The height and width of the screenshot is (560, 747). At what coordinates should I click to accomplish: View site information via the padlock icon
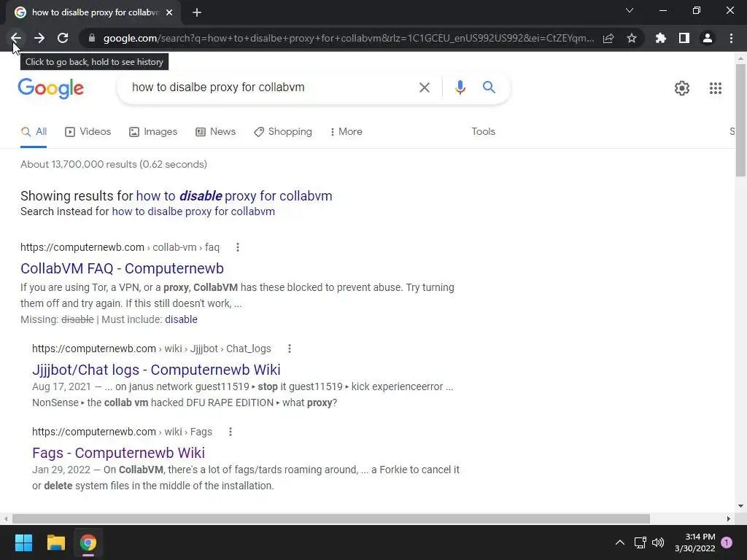[x=92, y=38]
